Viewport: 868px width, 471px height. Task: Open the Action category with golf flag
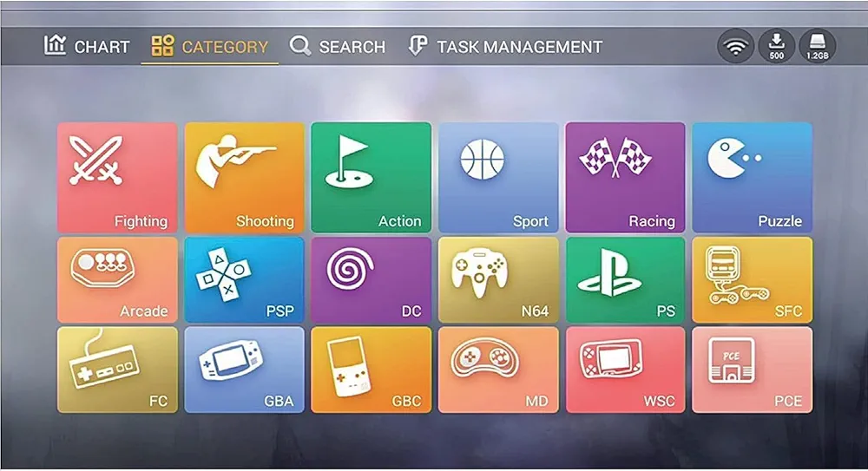click(x=371, y=177)
